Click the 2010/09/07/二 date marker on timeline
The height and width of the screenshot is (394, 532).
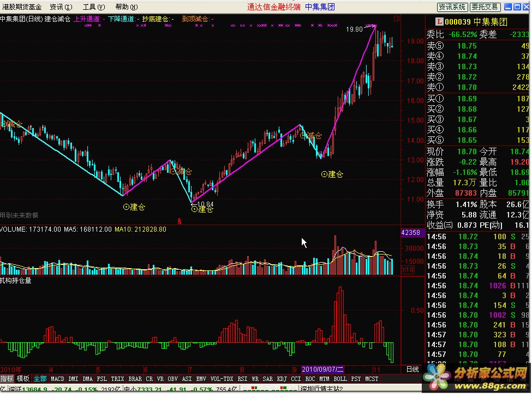click(x=322, y=369)
